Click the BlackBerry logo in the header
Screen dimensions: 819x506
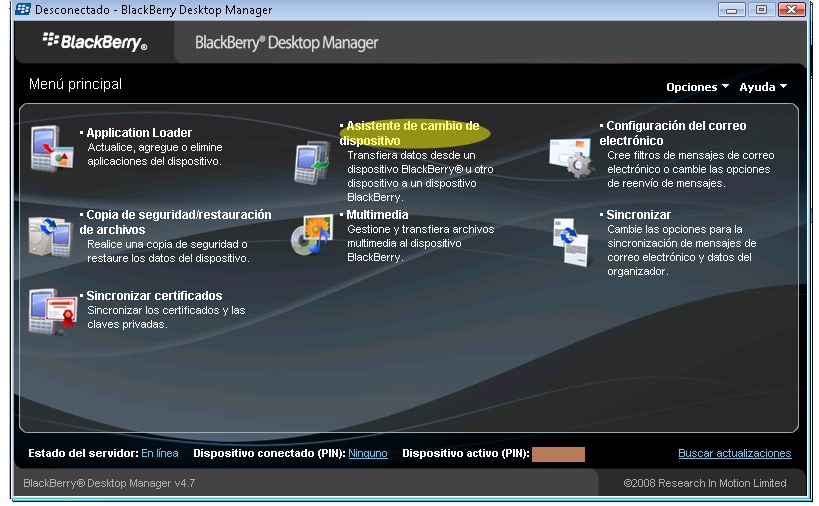pos(95,42)
